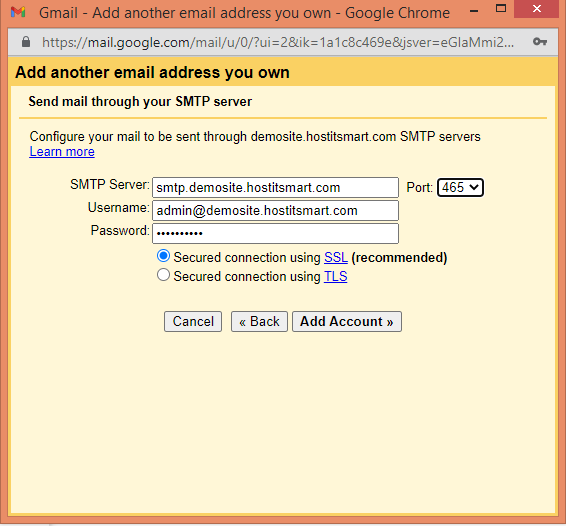Maximize the Chrome popup window
This screenshot has width=566, height=526.
point(501,9)
